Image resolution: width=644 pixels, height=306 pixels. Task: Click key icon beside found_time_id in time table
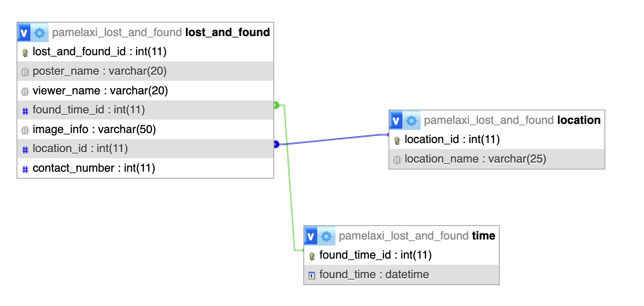tap(312, 256)
